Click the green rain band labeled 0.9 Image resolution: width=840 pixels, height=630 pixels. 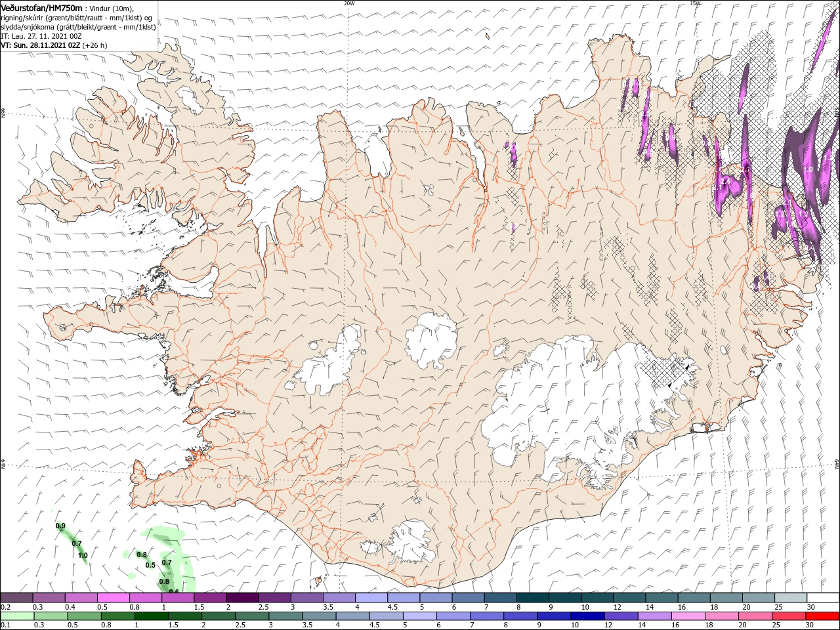(x=71, y=543)
